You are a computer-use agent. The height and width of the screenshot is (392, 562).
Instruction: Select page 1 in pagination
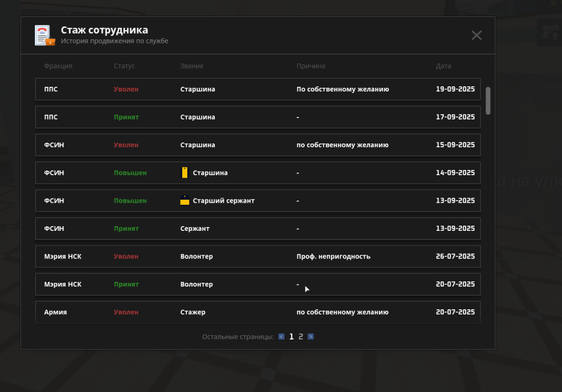tap(291, 337)
